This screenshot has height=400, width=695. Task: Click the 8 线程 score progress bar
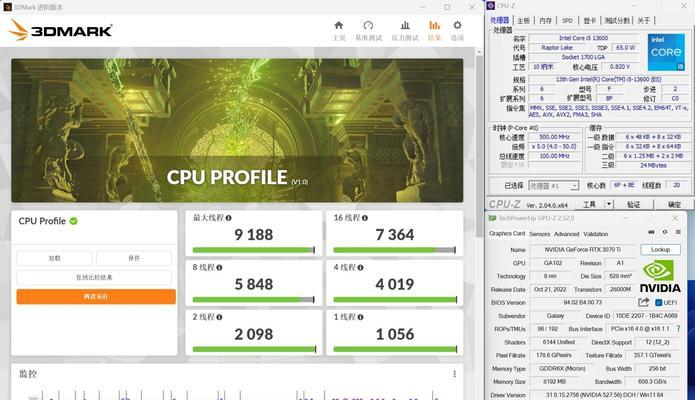pyautogui.click(x=254, y=300)
